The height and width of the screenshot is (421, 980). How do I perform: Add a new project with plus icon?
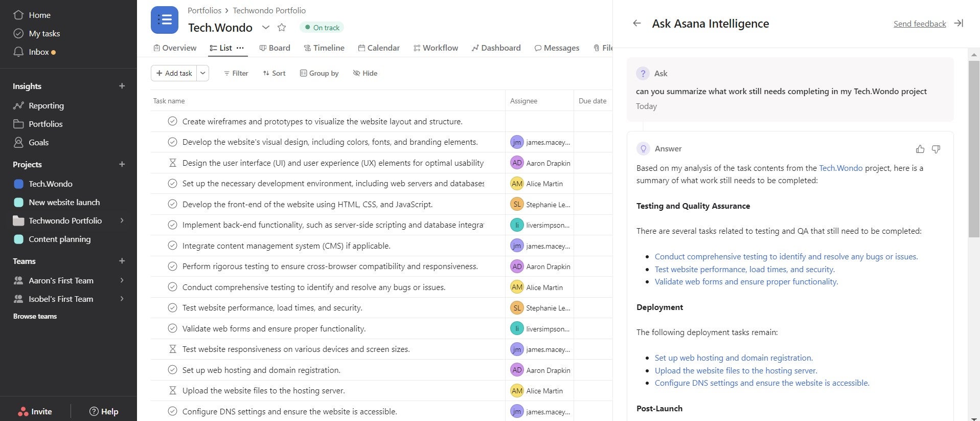(122, 164)
